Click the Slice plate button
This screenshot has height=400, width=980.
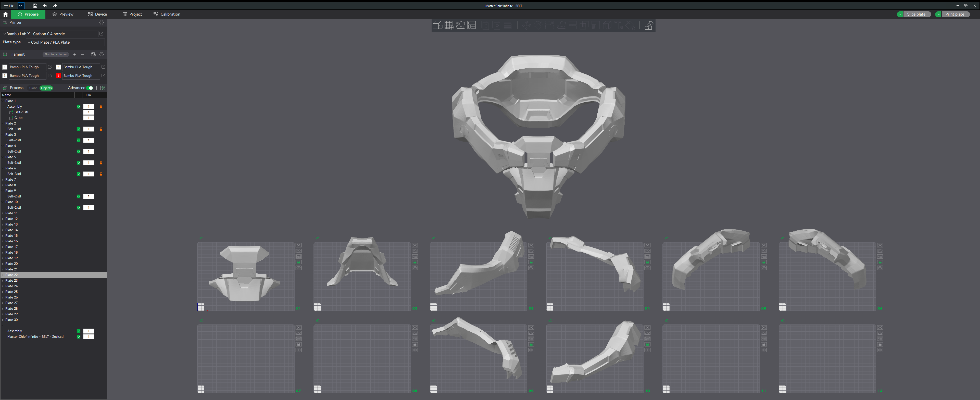click(916, 14)
